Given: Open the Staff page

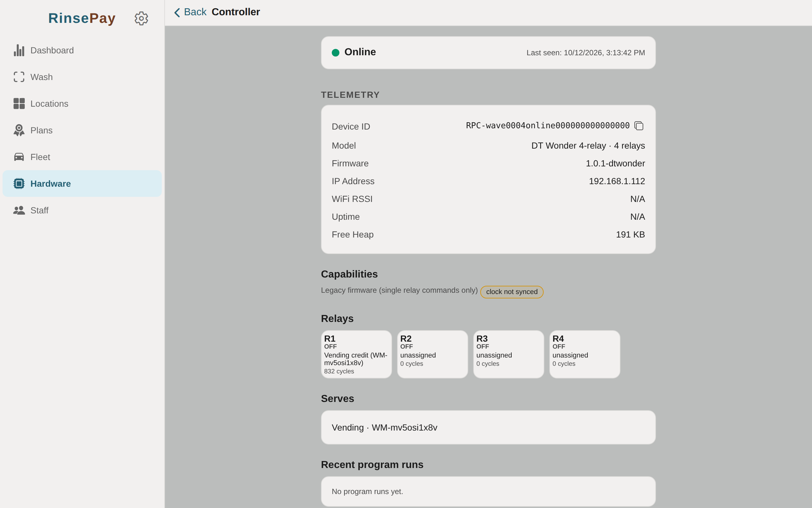Looking at the screenshot, I should coord(82,210).
